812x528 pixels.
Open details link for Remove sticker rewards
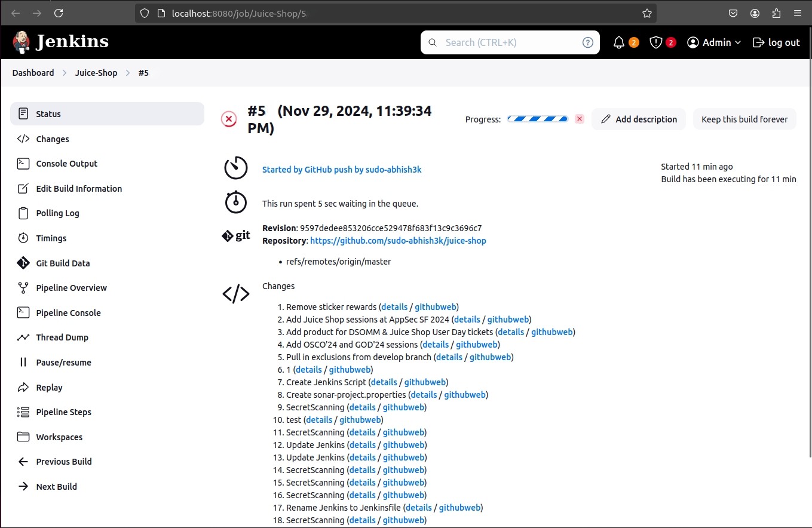(394, 307)
